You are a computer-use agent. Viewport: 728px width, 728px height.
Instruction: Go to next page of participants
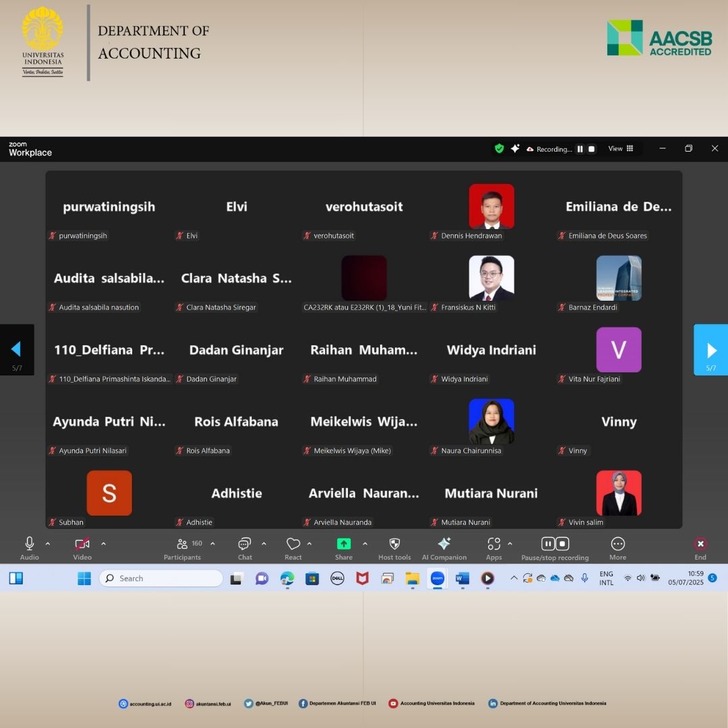tap(711, 350)
